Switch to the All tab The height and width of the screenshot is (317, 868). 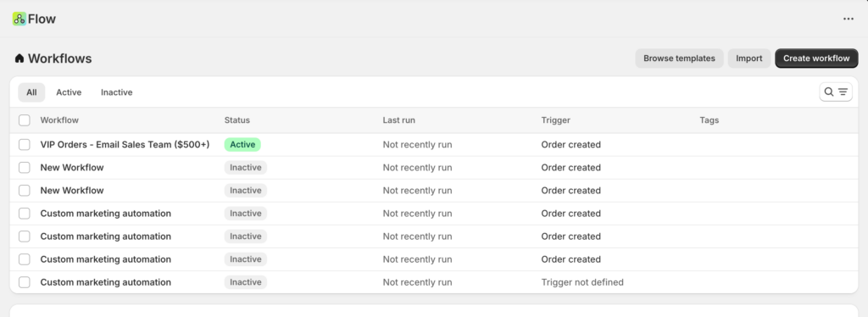click(x=31, y=92)
